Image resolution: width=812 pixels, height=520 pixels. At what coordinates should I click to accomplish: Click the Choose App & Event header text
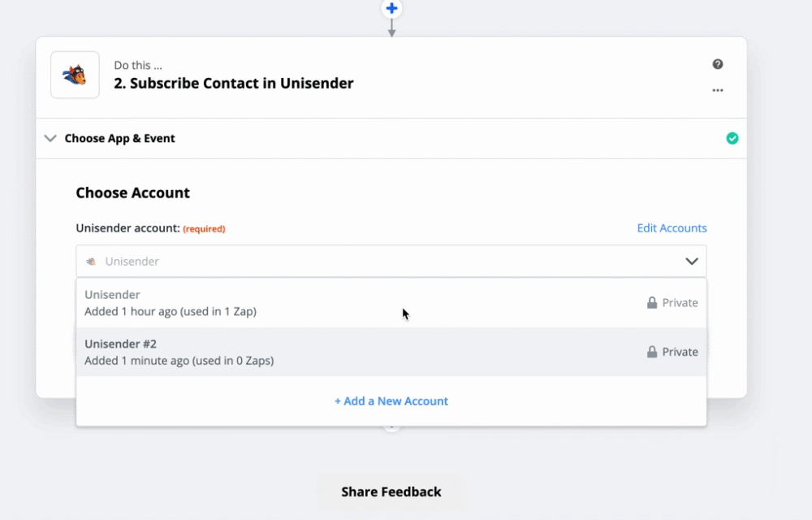(x=119, y=138)
